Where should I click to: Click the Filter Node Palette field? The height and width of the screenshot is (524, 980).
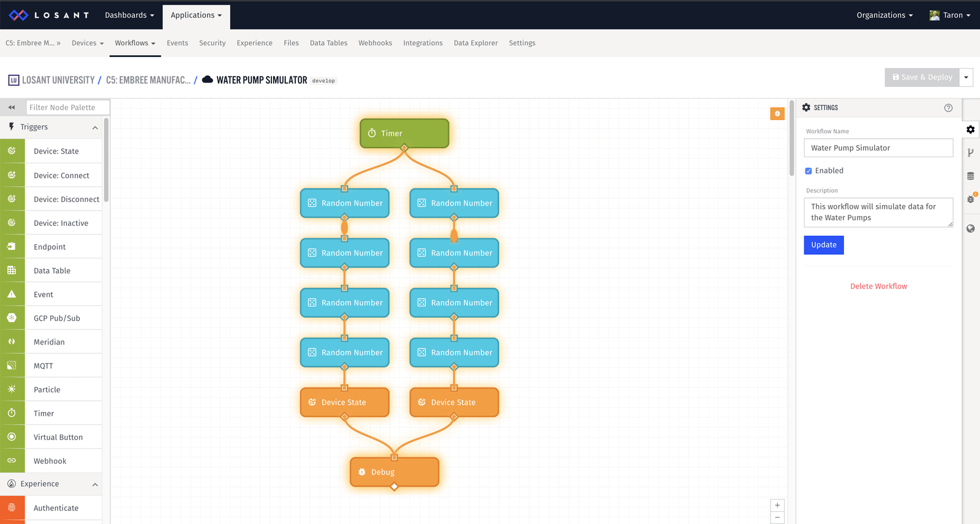click(67, 107)
